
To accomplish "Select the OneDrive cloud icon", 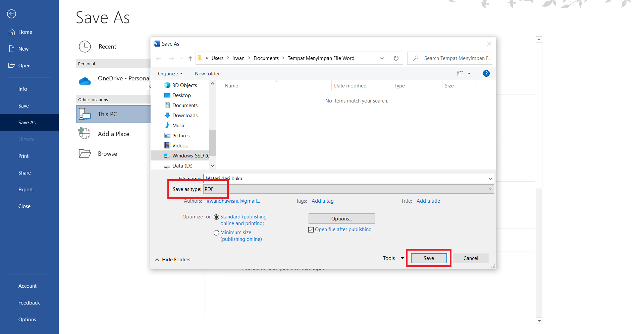I will click(x=85, y=81).
